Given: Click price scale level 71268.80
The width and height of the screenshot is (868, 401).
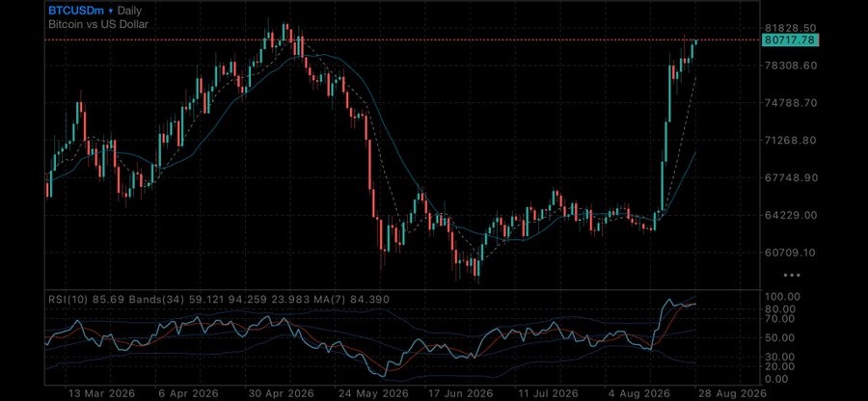Looking at the screenshot, I should (791, 141).
